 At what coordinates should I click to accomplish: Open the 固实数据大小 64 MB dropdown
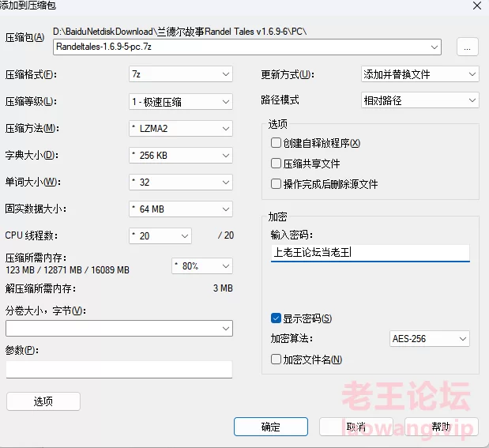[x=181, y=209]
